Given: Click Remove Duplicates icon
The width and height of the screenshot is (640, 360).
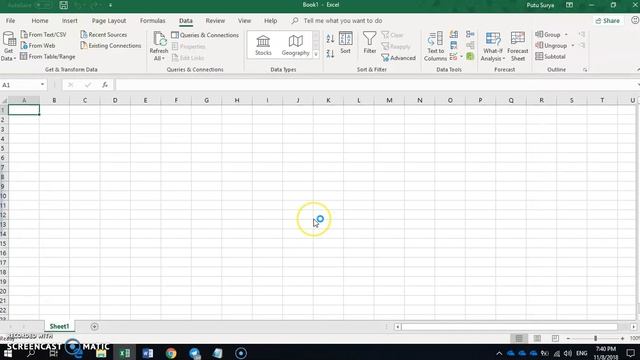Looking at the screenshot, I should click(x=453, y=45).
